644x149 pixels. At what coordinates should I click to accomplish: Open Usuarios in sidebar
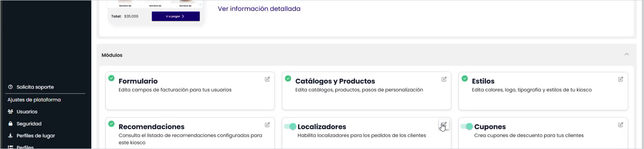click(x=27, y=112)
